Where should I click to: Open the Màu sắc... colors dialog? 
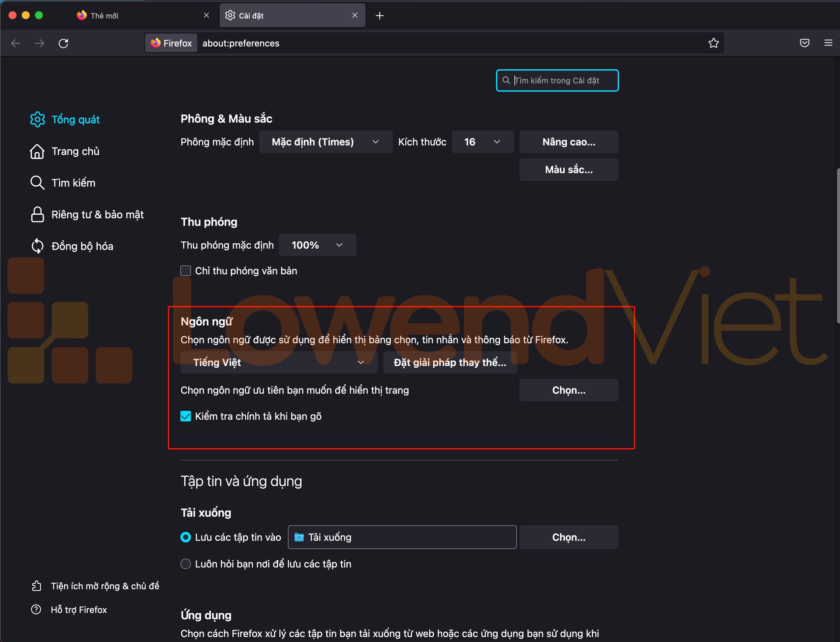[x=568, y=170]
